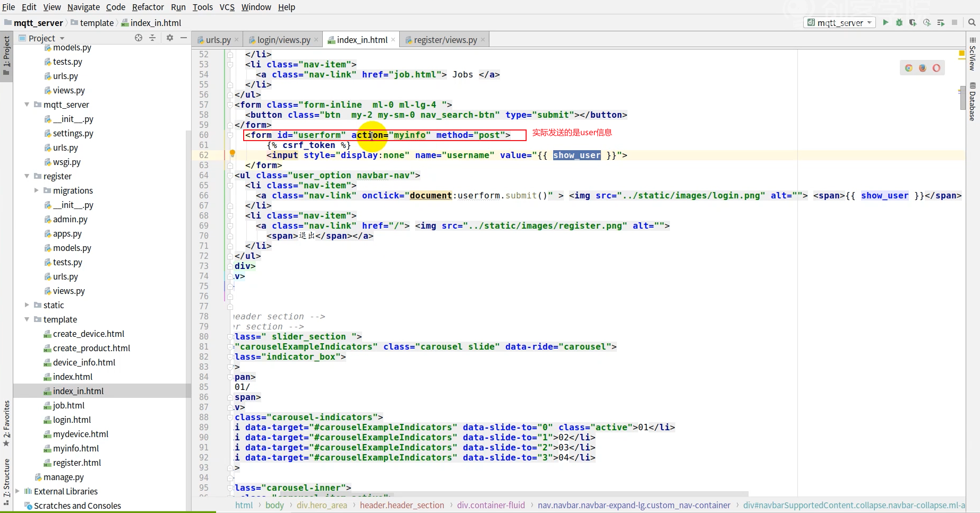Open the mqtt_server run configuration dropdown

[x=839, y=22]
